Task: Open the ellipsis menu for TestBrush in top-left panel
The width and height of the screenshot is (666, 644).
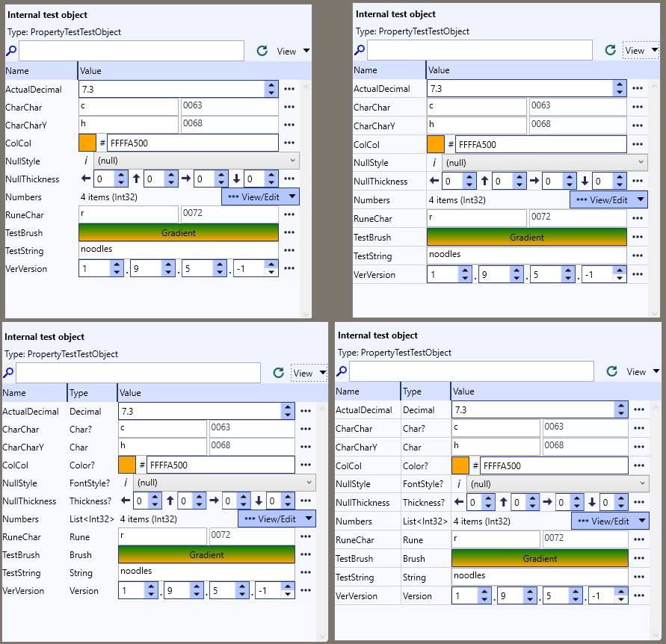Action: click(289, 232)
